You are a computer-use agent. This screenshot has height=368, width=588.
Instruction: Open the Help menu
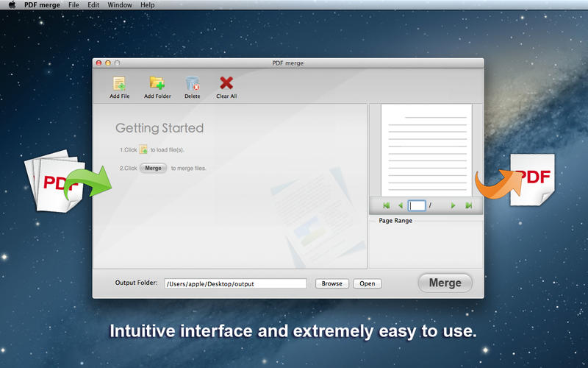148,5
